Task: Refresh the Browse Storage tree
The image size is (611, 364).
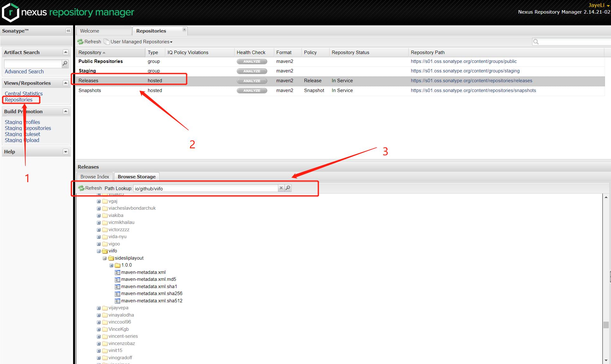Action: coord(90,188)
